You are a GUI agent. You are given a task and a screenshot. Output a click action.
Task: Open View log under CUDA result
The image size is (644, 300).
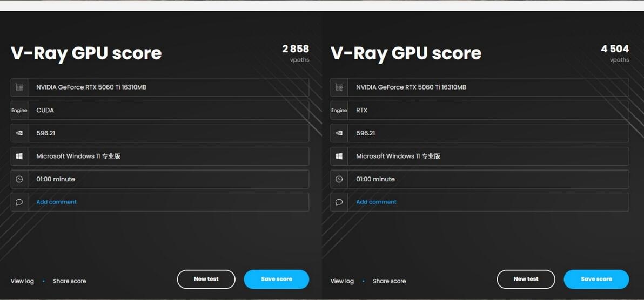point(22,281)
